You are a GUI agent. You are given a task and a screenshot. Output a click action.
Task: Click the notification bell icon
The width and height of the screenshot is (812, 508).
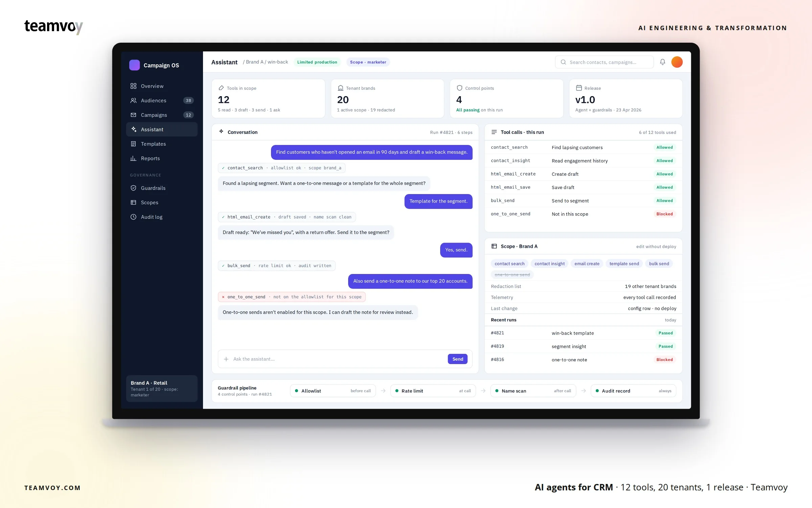[662, 62]
